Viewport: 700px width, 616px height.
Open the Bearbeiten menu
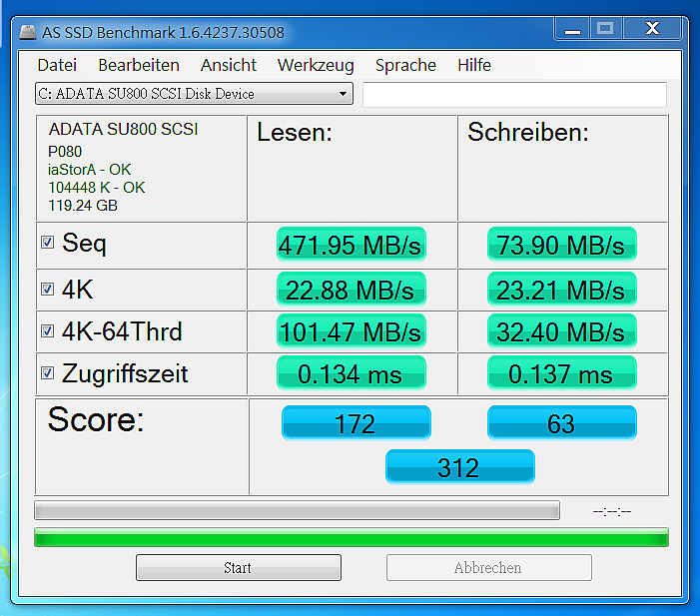[x=139, y=65]
